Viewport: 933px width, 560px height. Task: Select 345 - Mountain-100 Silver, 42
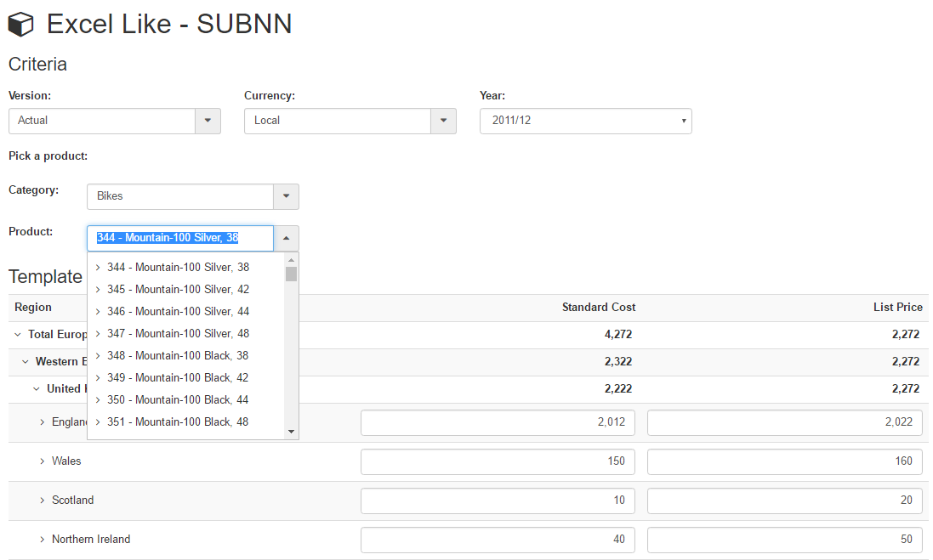pos(178,289)
